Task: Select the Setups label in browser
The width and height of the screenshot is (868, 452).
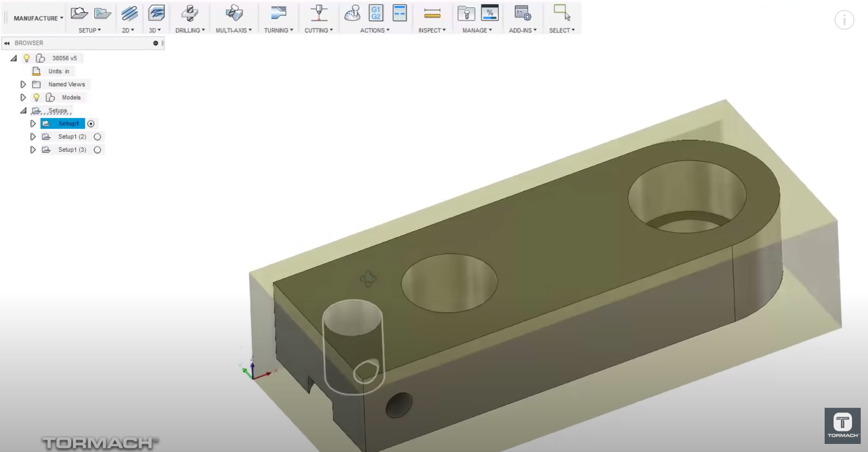Action: point(58,111)
